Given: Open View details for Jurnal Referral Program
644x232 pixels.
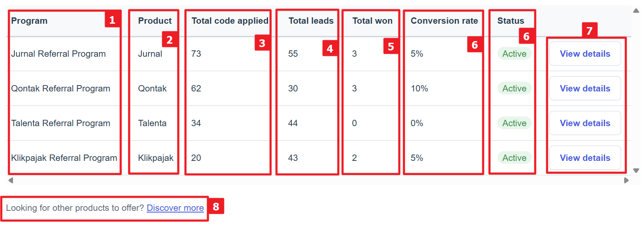Looking at the screenshot, I should (585, 54).
